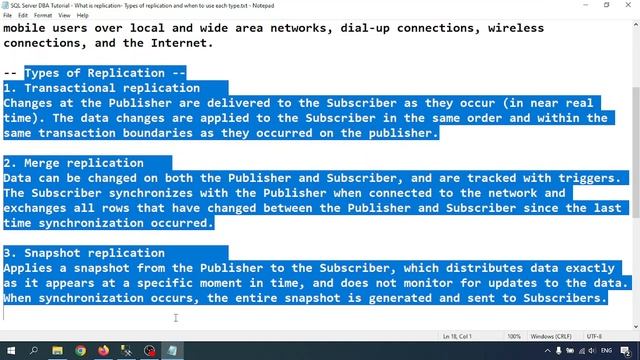Open the volume speaker tray icon
Screen dimensions: 640x360
click(592, 351)
